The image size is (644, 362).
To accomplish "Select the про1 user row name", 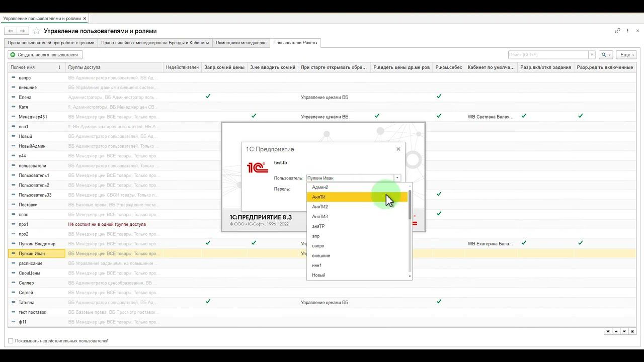I will pos(24,224).
